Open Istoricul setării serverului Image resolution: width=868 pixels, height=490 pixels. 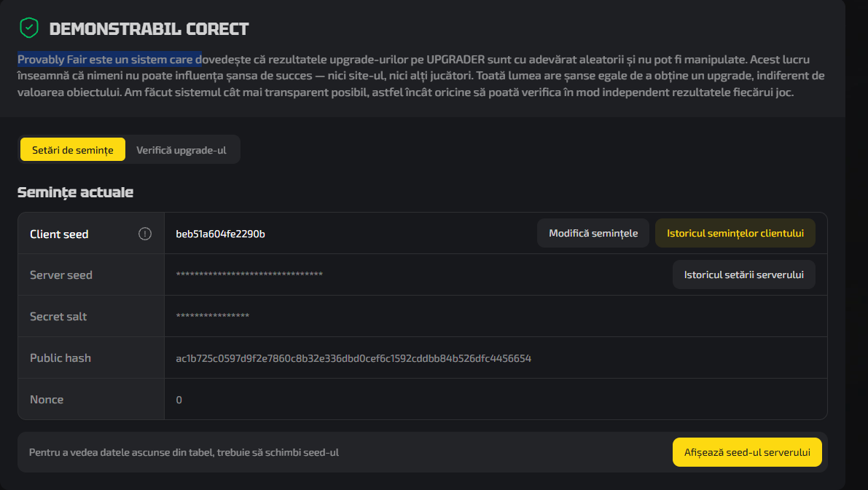743,275
